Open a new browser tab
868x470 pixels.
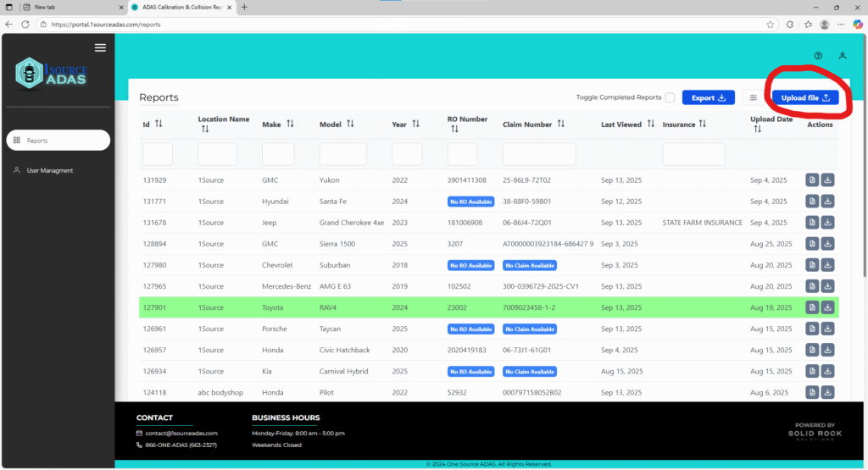245,7
